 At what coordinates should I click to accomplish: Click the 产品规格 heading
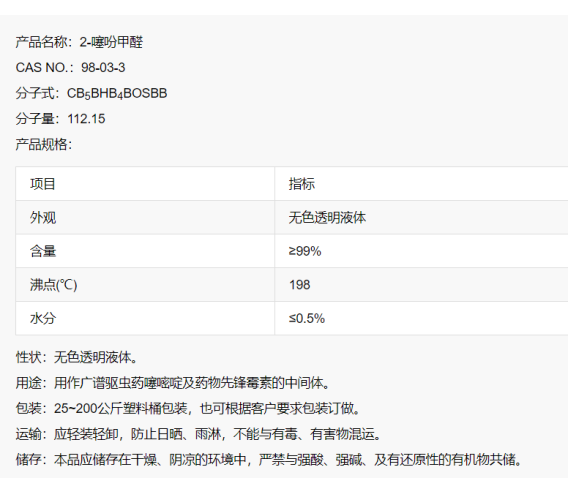click(44, 144)
